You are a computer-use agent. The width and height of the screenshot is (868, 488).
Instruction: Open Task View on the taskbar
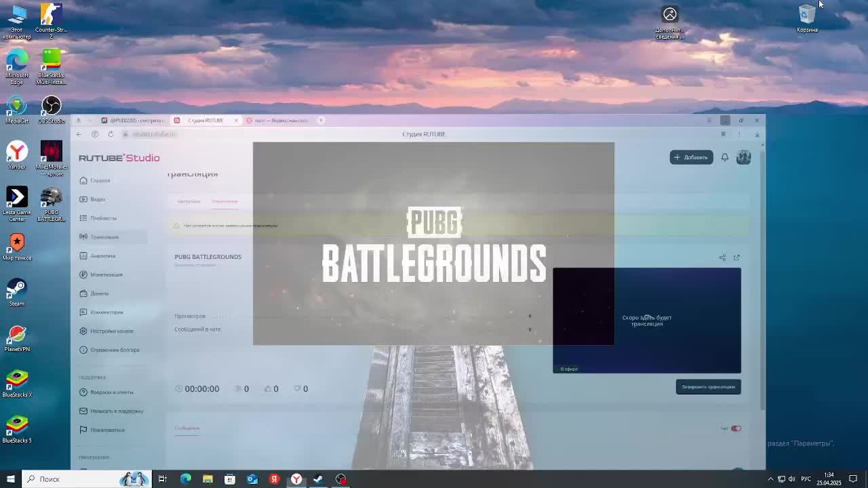[163, 479]
